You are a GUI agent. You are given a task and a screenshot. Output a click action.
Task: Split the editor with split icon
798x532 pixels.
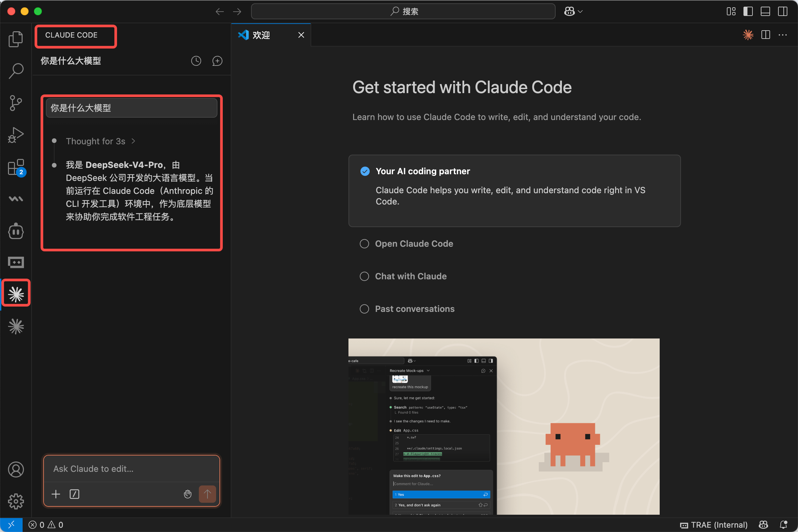tap(766, 35)
